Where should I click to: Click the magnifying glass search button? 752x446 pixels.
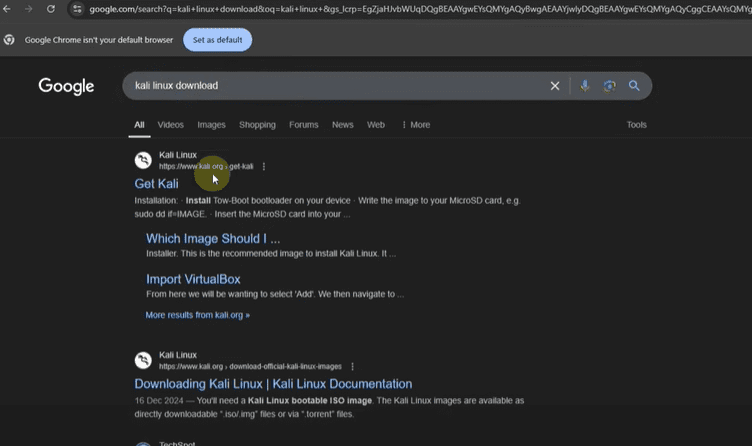click(x=634, y=86)
